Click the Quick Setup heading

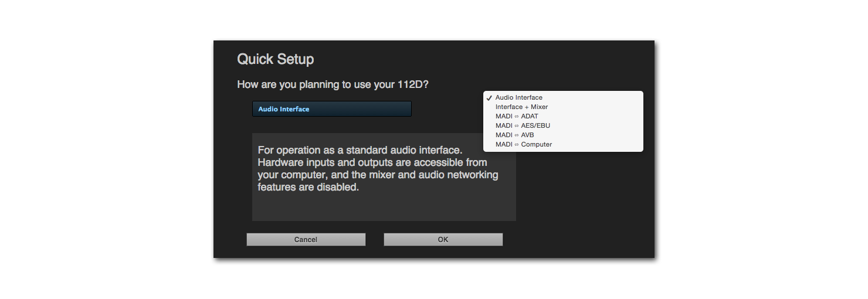(x=275, y=59)
